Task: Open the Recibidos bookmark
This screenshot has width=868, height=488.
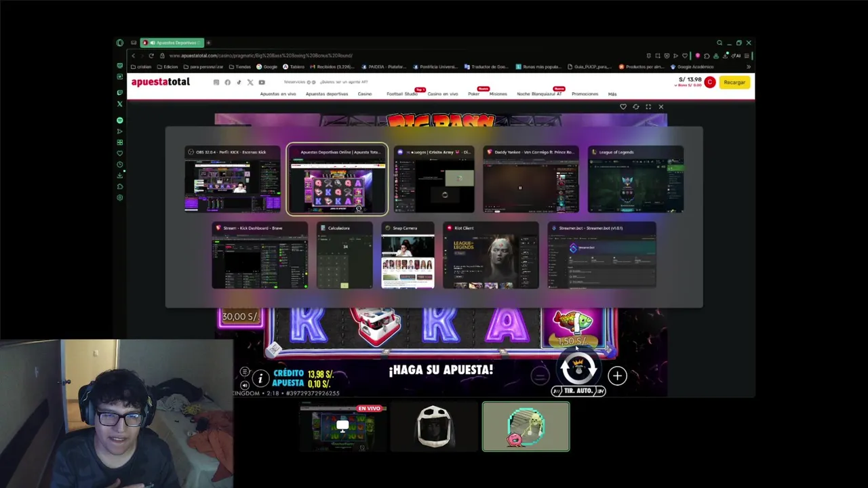Action: click(x=333, y=67)
